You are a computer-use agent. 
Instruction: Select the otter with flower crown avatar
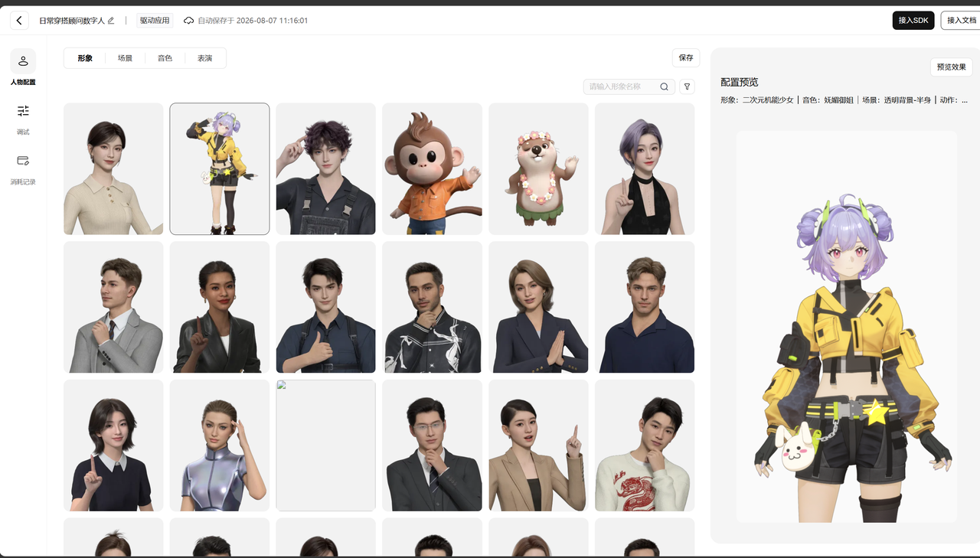coord(539,169)
